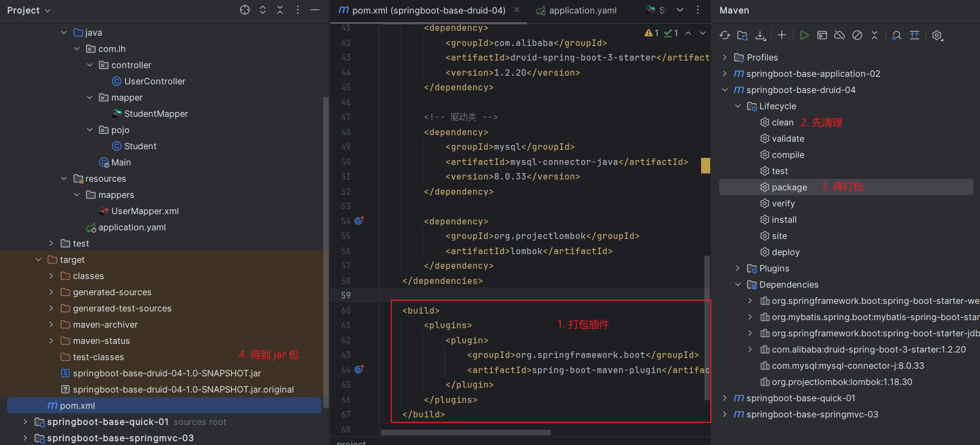
Task: Collapse all nodes in Maven panel
Action: pyautogui.click(x=875, y=35)
